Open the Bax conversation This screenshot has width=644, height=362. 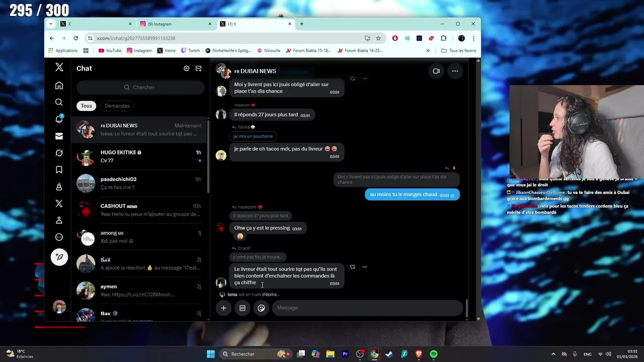pyautogui.click(x=139, y=315)
